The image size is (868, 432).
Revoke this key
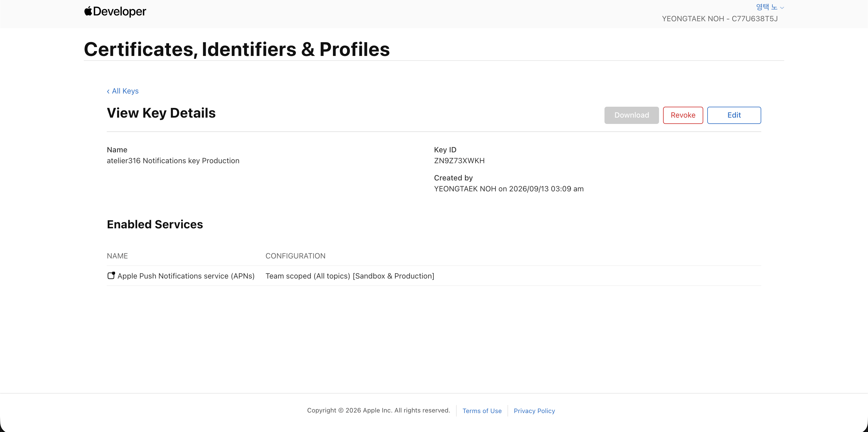pos(683,115)
